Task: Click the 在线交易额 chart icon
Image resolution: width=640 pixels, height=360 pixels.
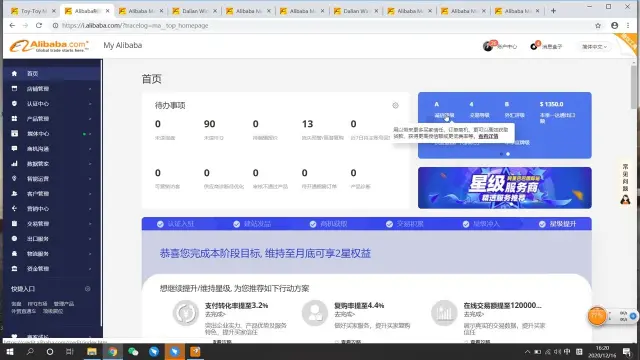Action: click(444, 313)
